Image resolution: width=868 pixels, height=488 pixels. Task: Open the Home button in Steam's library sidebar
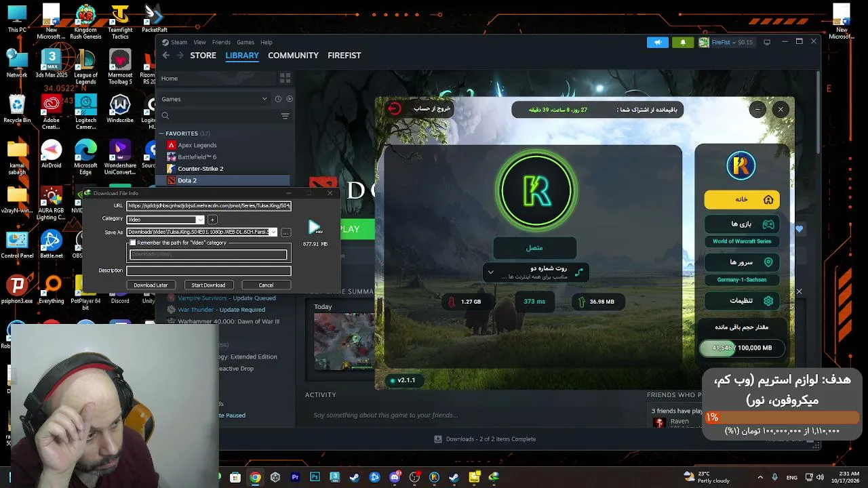pyautogui.click(x=217, y=78)
